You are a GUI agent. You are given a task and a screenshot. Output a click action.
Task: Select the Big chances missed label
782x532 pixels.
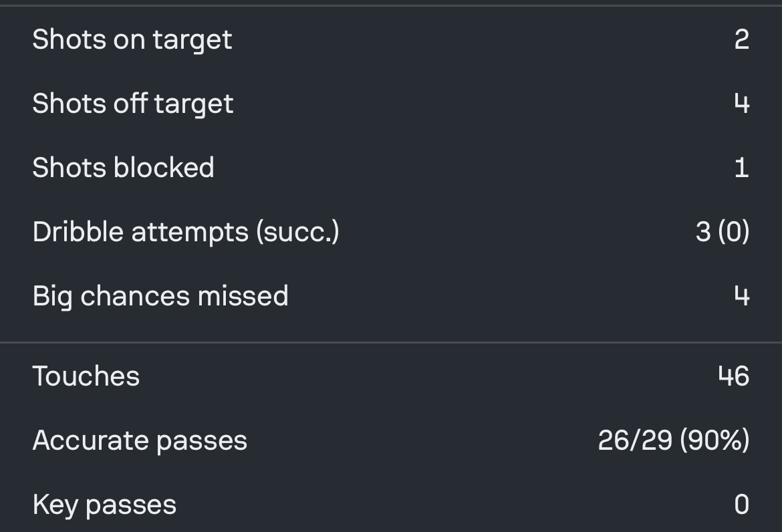(160, 296)
